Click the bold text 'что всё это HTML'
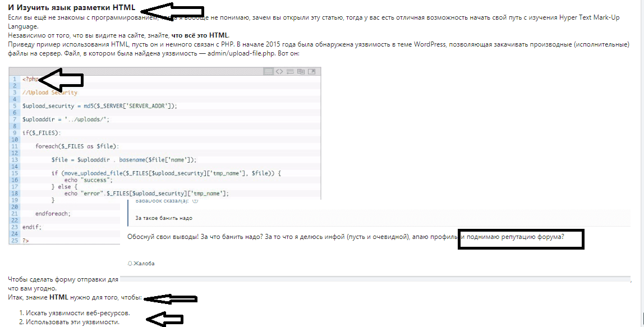Viewport: 644px width, 327px height. [x=200, y=35]
